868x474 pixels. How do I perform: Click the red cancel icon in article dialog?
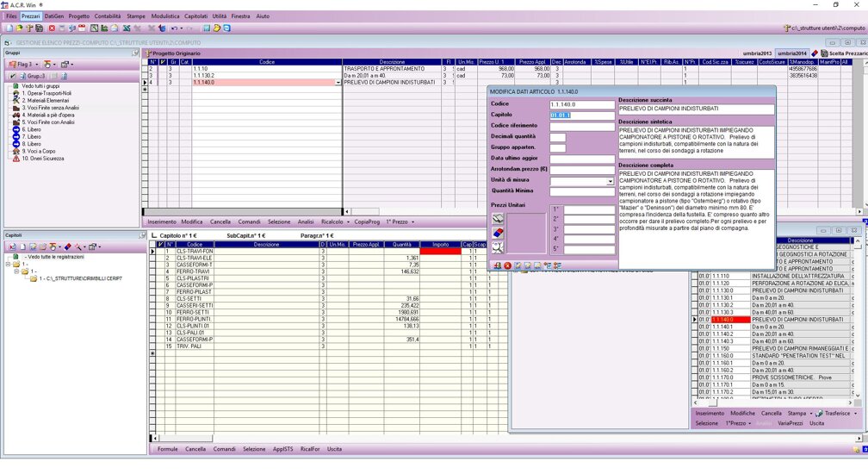click(x=507, y=266)
